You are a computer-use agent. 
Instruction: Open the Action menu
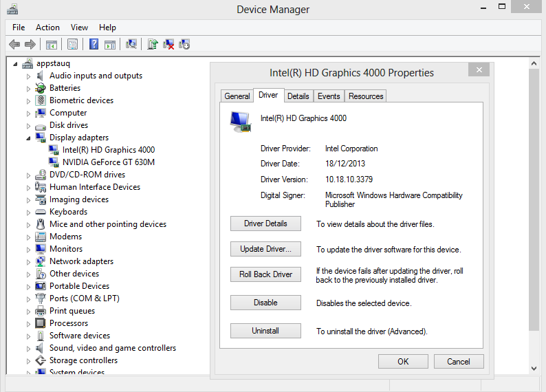tap(47, 28)
